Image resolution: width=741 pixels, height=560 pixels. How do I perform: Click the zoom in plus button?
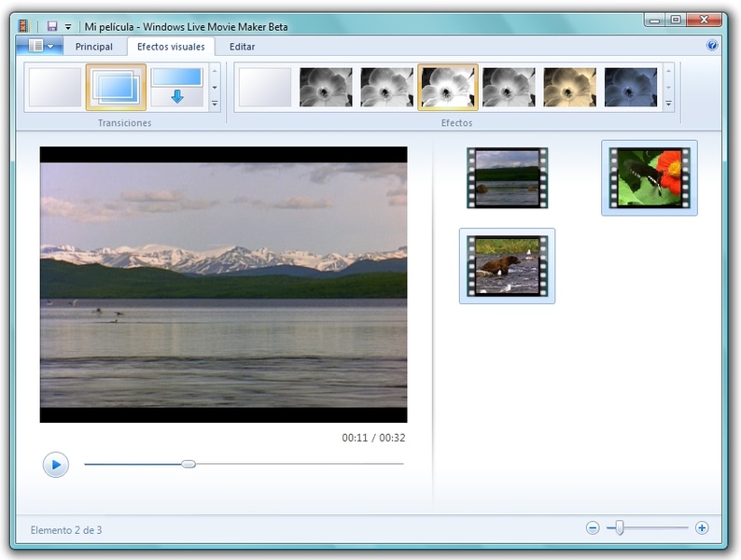coord(702,528)
